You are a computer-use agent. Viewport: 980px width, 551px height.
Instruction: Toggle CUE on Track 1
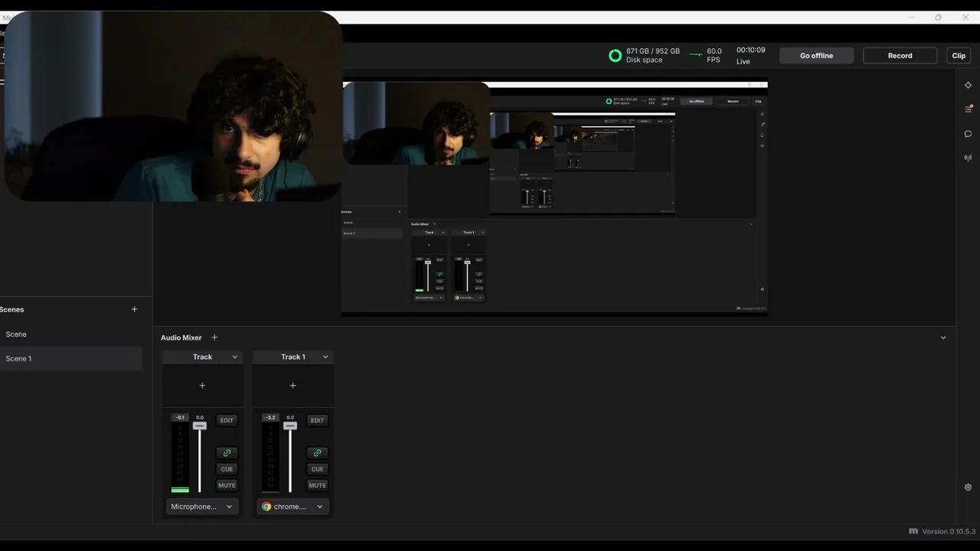pos(317,469)
